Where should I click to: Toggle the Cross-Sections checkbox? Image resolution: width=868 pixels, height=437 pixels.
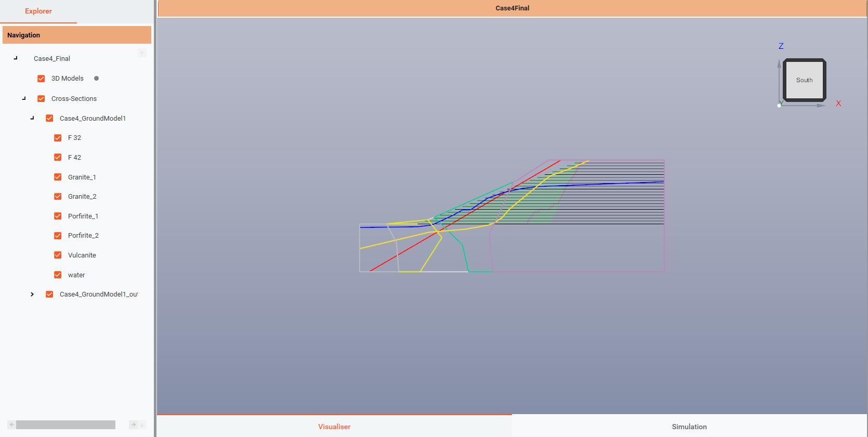pyautogui.click(x=41, y=98)
